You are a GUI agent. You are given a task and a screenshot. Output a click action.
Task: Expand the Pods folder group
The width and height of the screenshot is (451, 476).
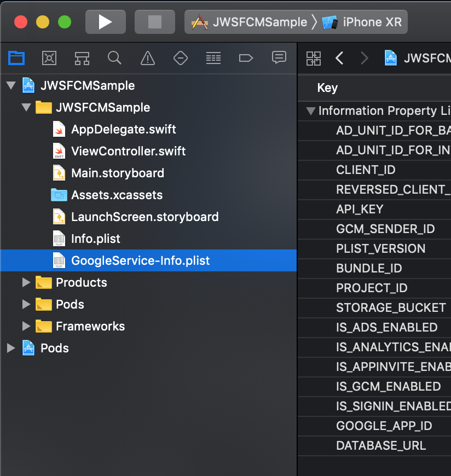click(26, 304)
